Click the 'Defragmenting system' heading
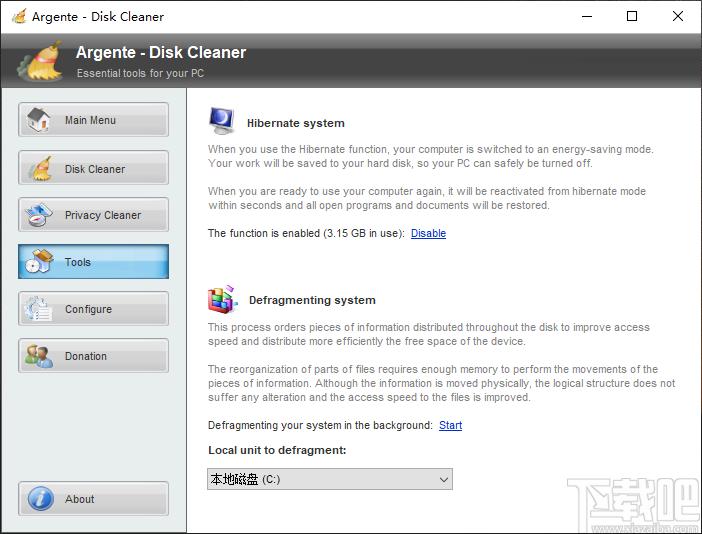This screenshot has height=534, width=702. point(312,300)
